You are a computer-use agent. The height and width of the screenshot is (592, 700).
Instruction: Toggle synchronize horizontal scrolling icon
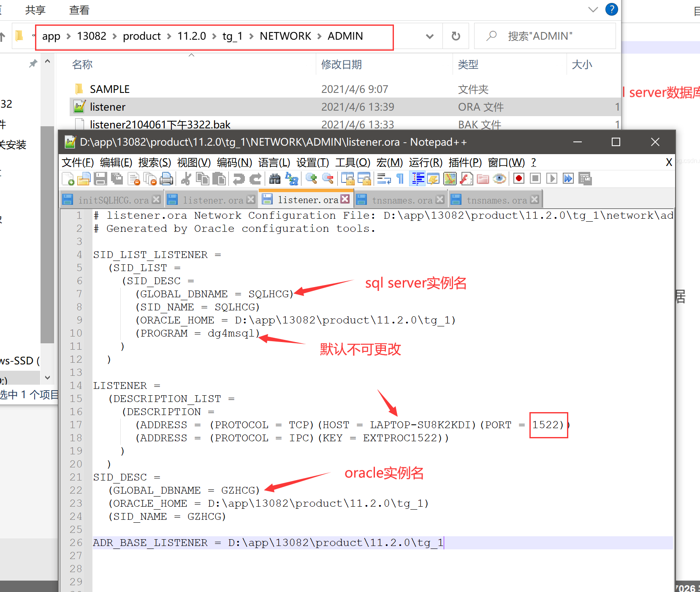[364, 179]
